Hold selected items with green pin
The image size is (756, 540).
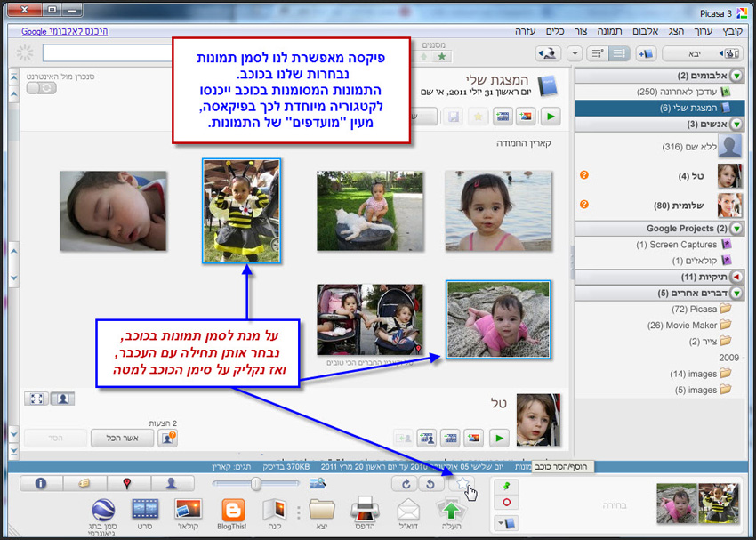point(507,487)
